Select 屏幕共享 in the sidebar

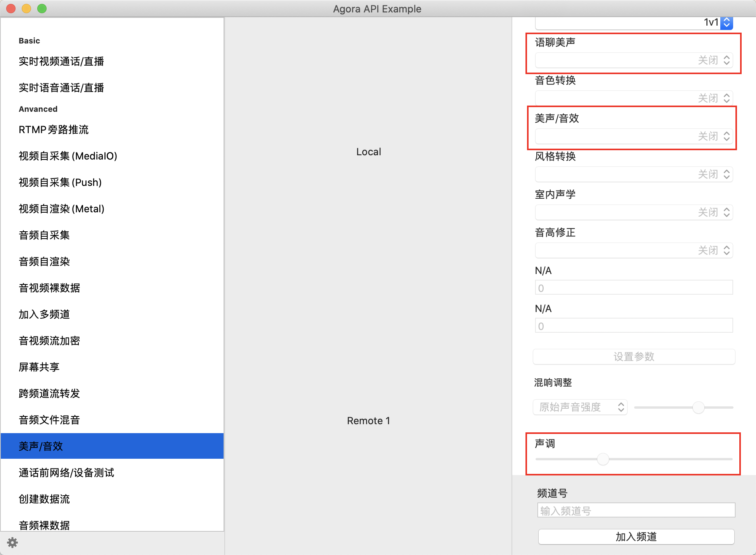pos(39,367)
